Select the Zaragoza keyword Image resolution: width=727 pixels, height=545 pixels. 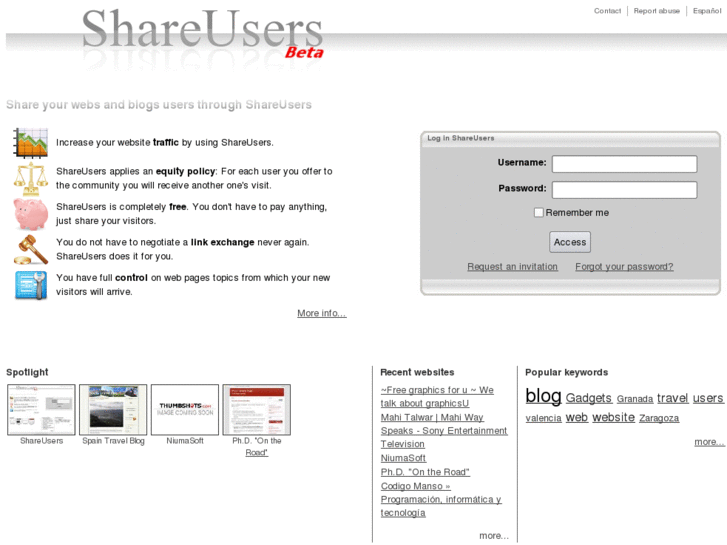(659, 418)
